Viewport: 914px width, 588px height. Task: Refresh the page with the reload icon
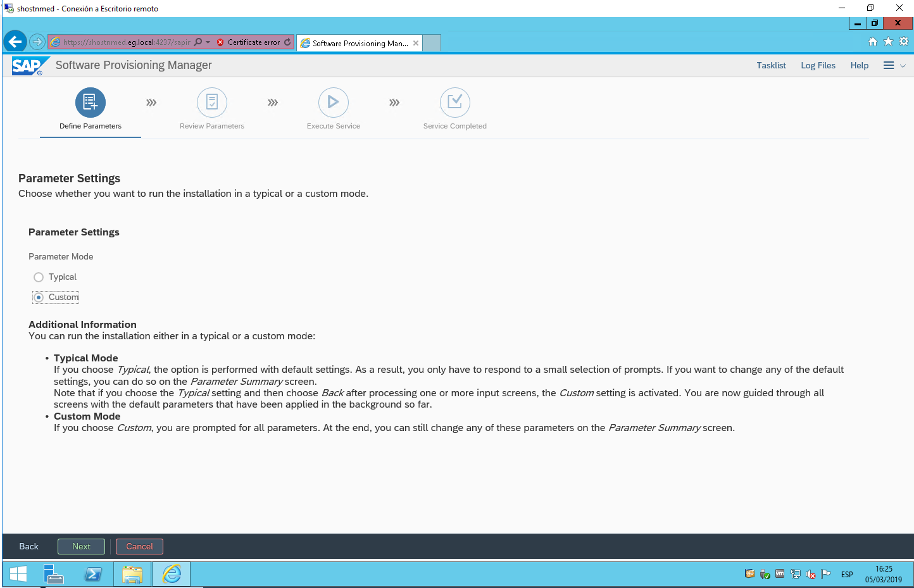click(x=287, y=42)
